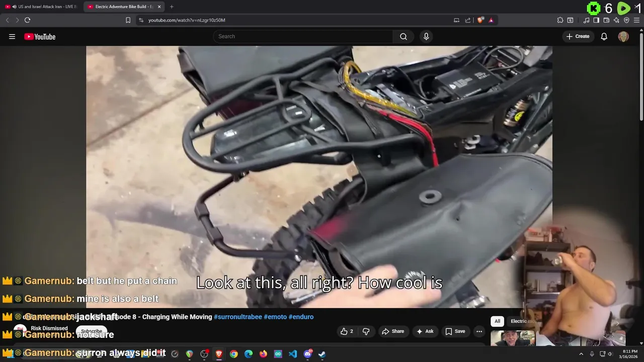The width and height of the screenshot is (644, 362).
Task: Go back with browser back arrow
Action: point(7,20)
